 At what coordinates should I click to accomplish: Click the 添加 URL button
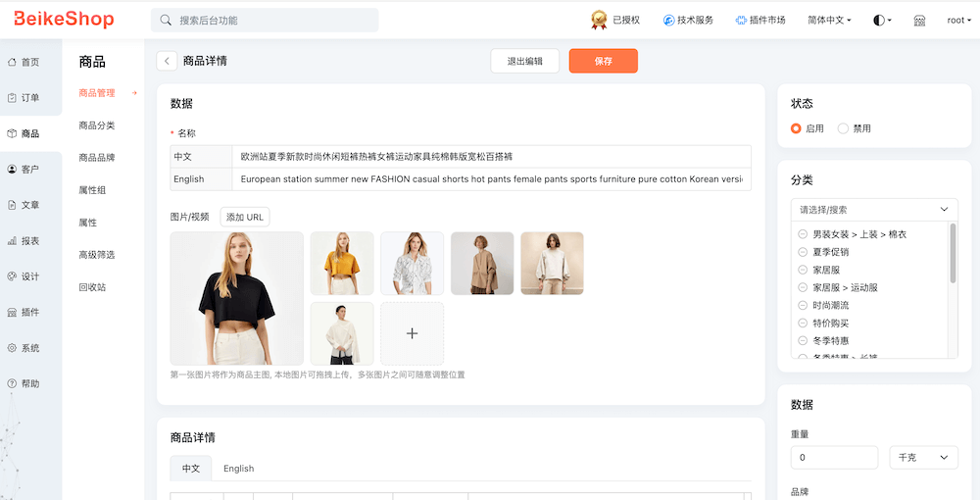(245, 217)
